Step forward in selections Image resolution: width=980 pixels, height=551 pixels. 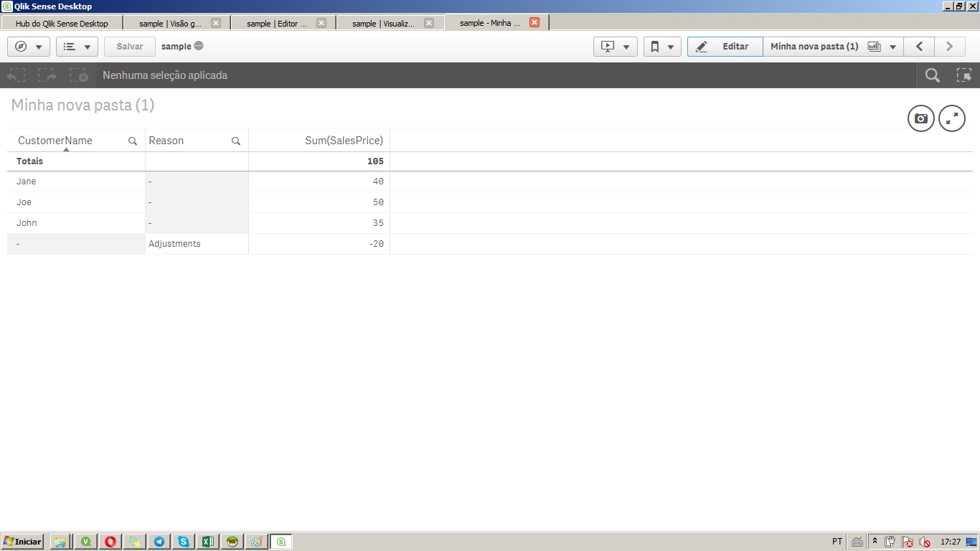click(x=47, y=75)
